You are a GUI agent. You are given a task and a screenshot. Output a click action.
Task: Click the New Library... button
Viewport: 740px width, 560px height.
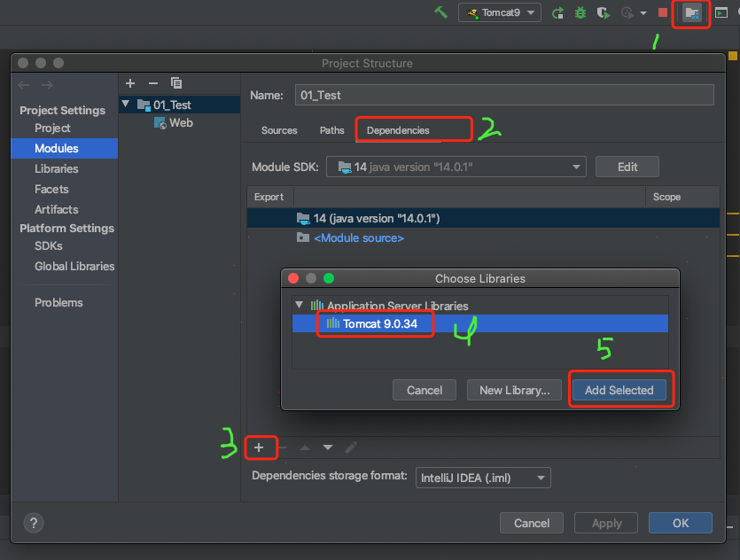[514, 390]
